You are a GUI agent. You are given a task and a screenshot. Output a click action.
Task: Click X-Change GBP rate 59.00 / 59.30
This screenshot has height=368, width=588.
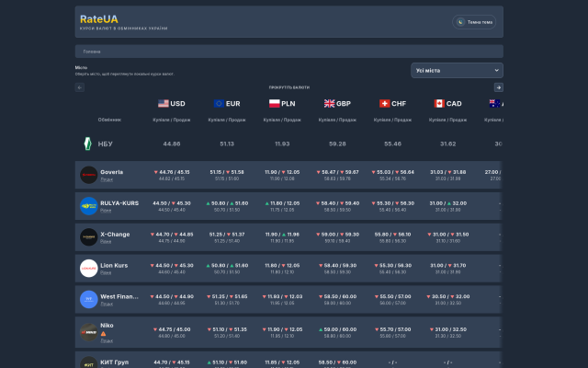pos(337,235)
